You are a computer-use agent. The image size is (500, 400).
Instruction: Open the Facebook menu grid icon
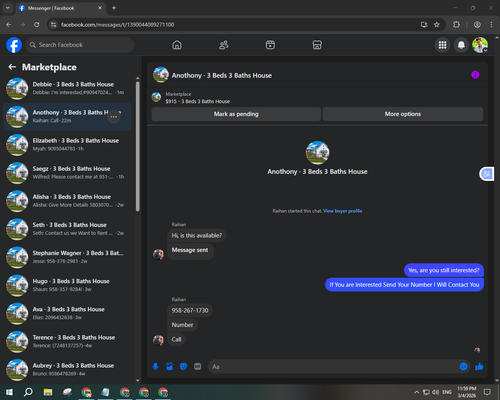pos(442,45)
